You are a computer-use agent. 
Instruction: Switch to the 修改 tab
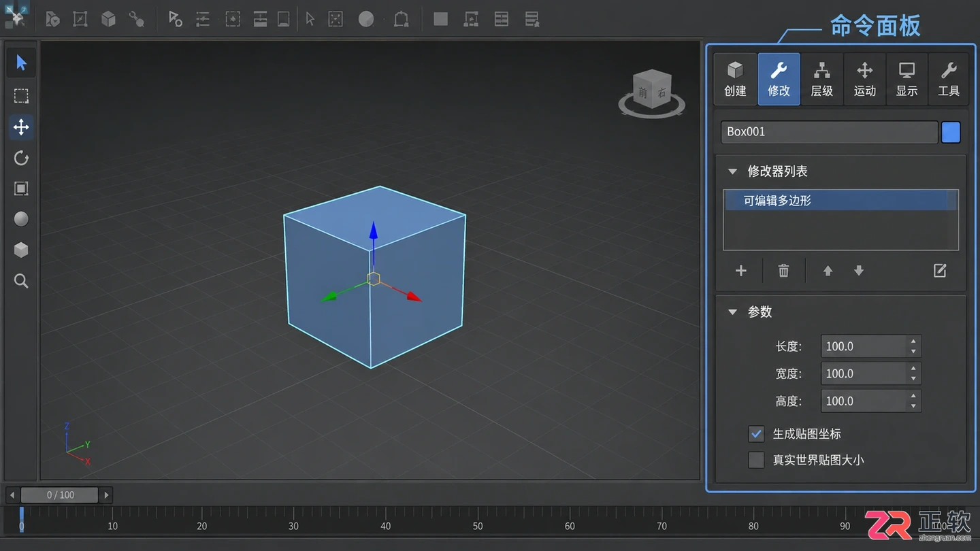(779, 79)
